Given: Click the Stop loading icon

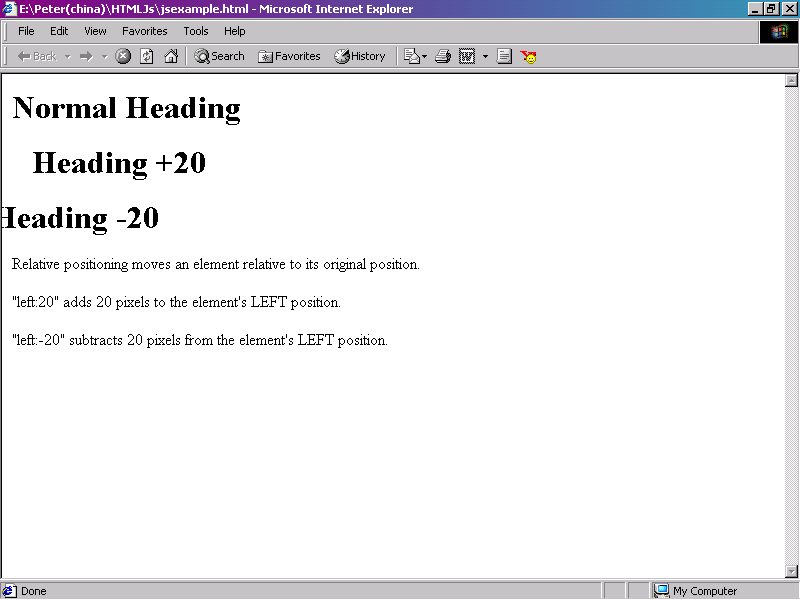Looking at the screenshot, I should (123, 56).
